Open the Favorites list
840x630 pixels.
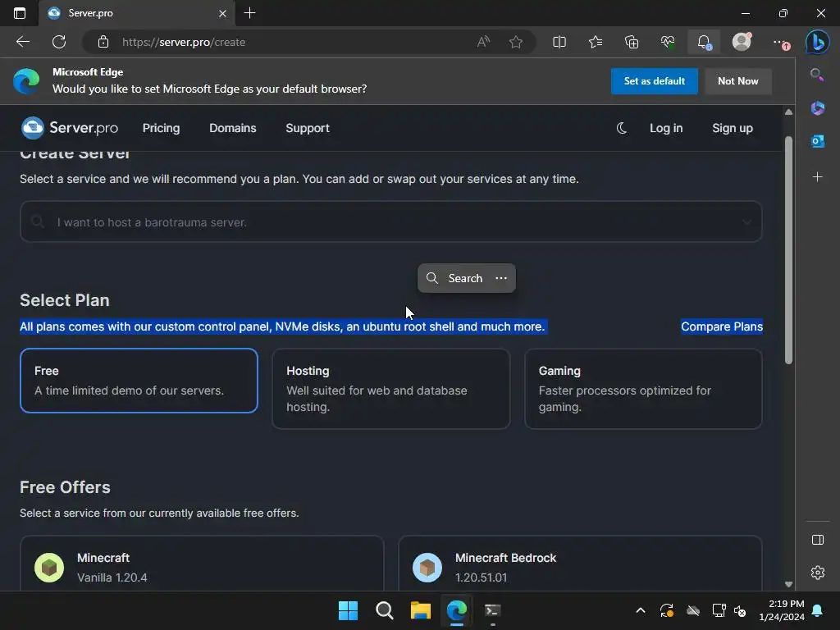click(x=596, y=42)
